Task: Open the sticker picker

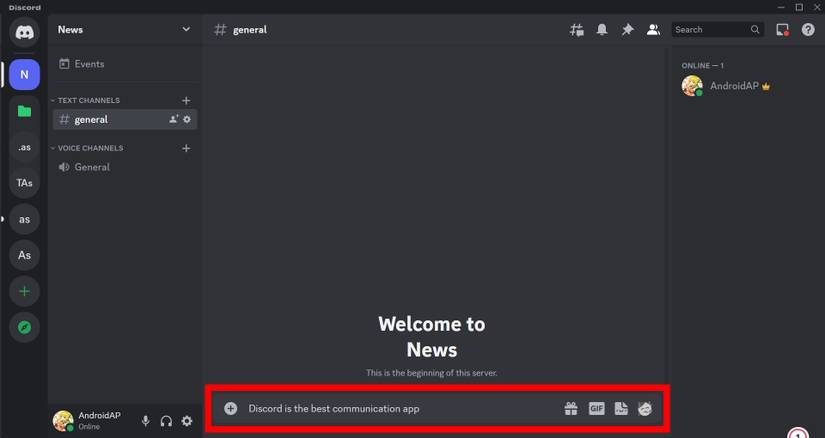Action: pyautogui.click(x=621, y=408)
